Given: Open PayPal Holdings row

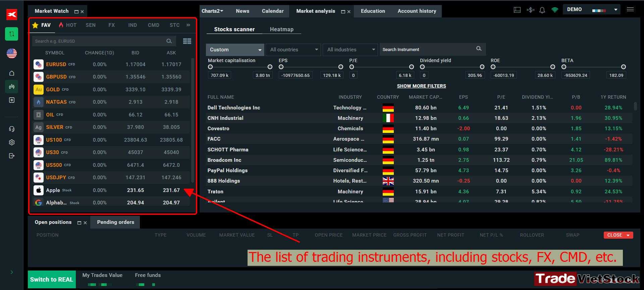Looking at the screenshot, I should pyautogui.click(x=419, y=171).
